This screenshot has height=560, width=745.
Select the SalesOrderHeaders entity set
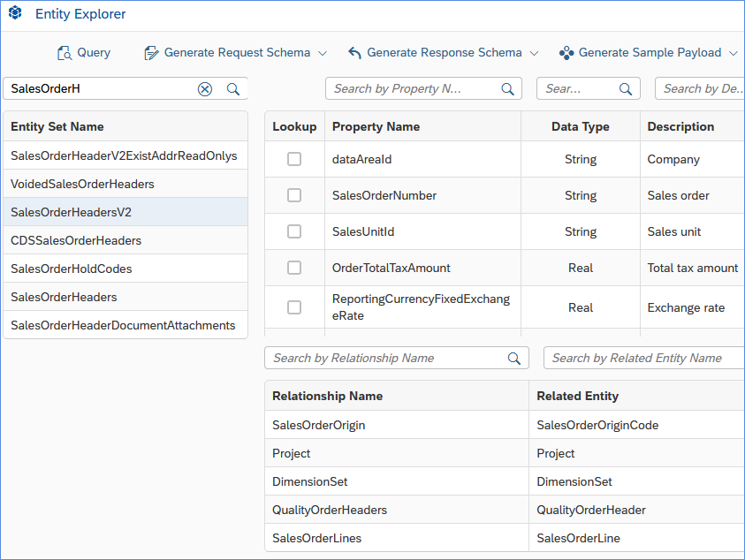coord(64,297)
